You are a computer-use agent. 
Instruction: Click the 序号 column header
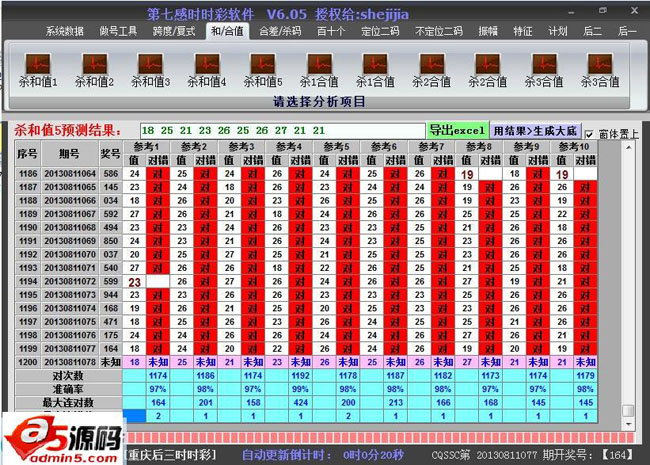[x=28, y=153]
